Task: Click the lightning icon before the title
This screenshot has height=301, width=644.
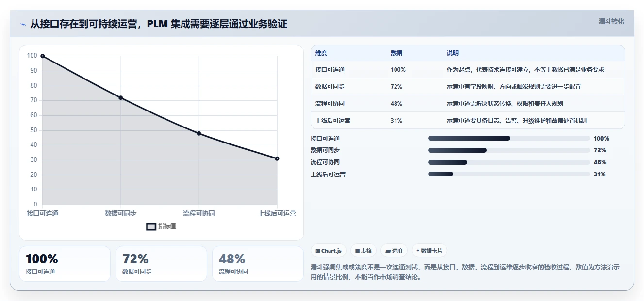Action: tap(23, 24)
